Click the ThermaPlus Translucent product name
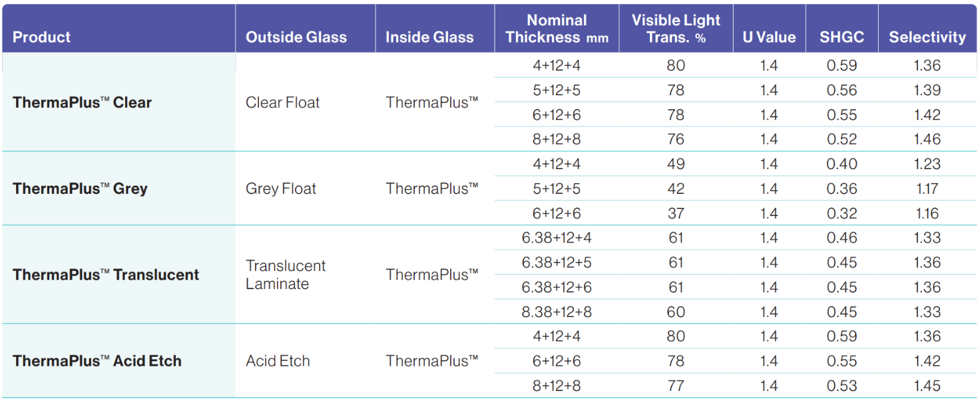The width and height of the screenshot is (980, 407). (106, 274)
